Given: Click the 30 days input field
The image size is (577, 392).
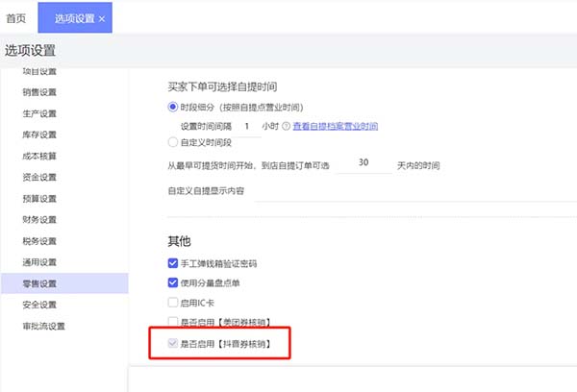Looking at the screenshot, I should click(364, 163).
